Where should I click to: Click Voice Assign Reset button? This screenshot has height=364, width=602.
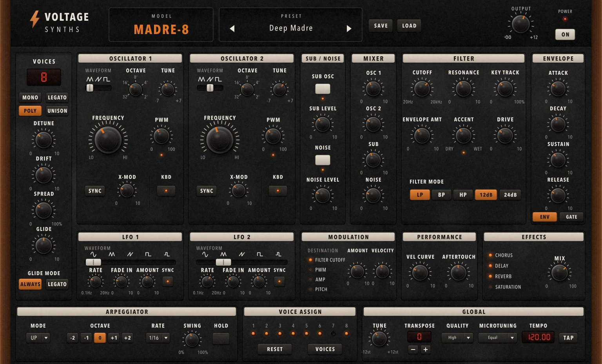[x=275, y=349]
